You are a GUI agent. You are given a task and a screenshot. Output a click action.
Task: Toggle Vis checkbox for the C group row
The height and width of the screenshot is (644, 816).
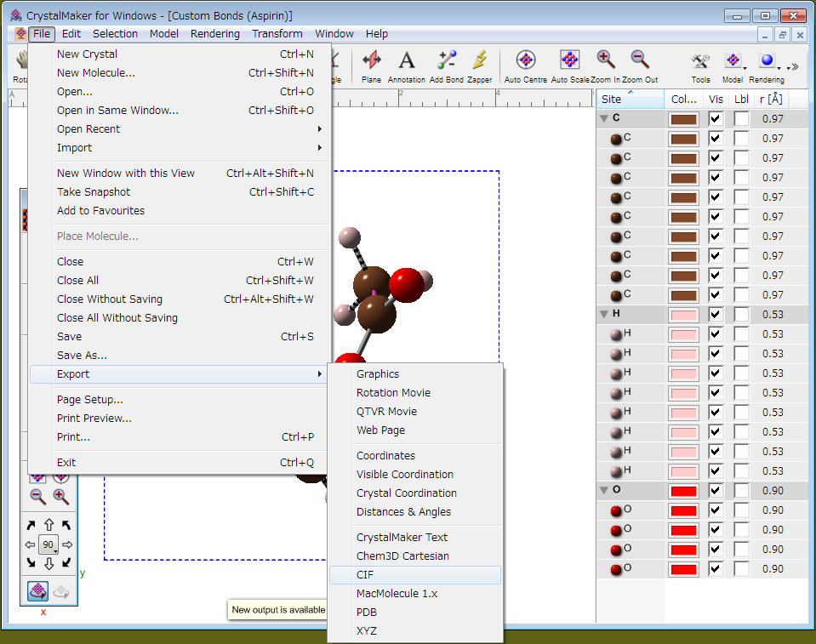click(x=716, y=118)
